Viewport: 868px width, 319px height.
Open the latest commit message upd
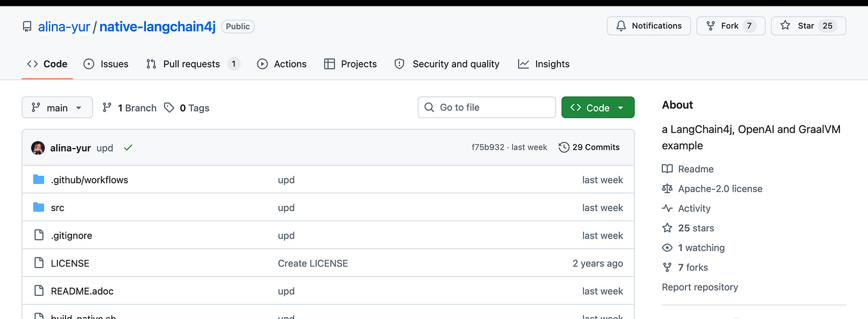pos(105,148)
